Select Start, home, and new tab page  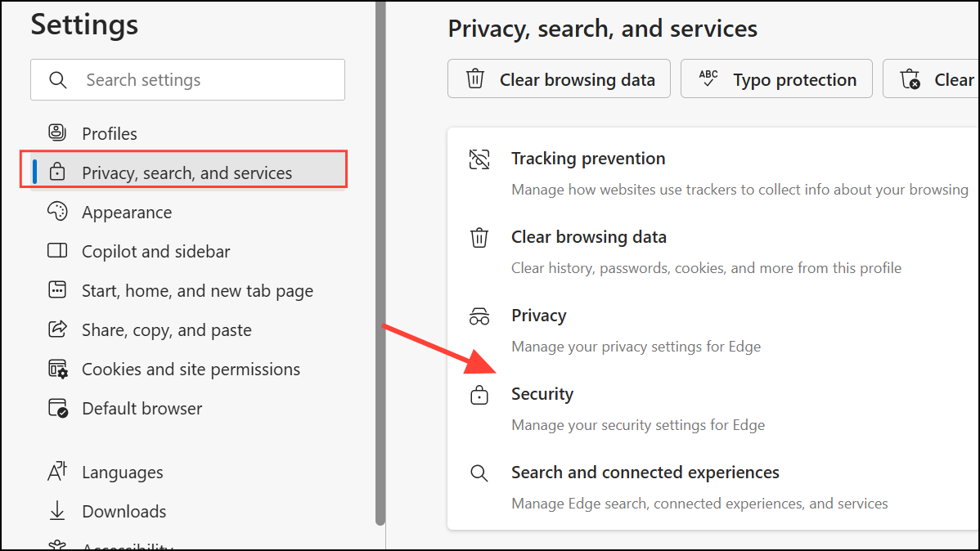tap(196, 290)
